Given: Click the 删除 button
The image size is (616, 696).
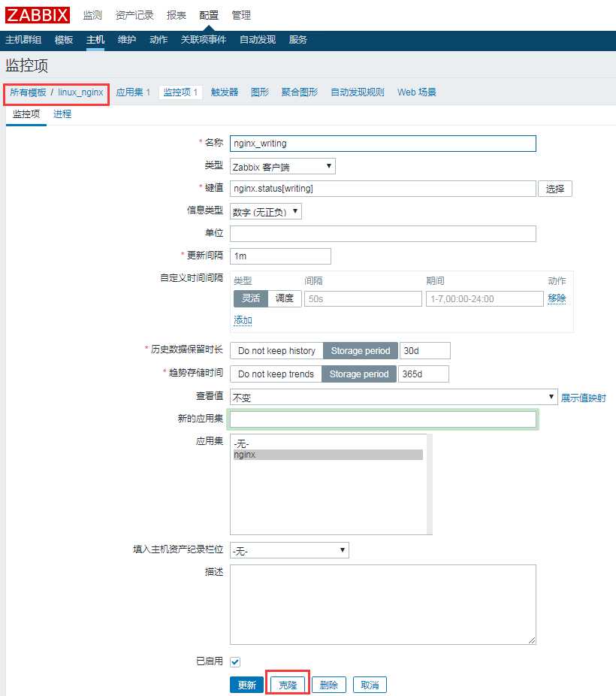Looking at the screenshot, I should (328, 685).
